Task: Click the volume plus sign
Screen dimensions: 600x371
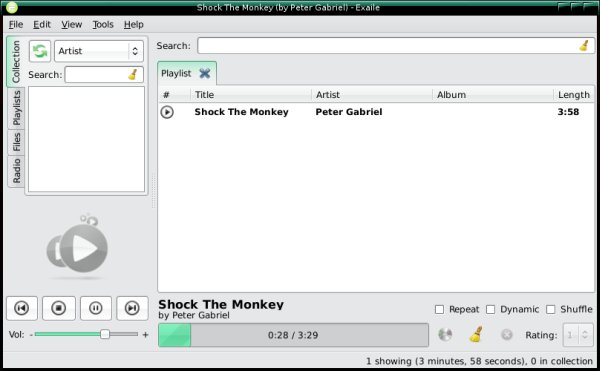Action: [x=145, y=335]
